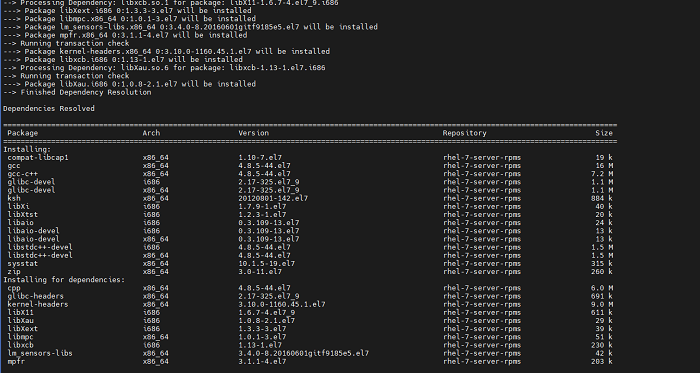Click the Package column header
This screenshot has width=700, height=373.
23,133
